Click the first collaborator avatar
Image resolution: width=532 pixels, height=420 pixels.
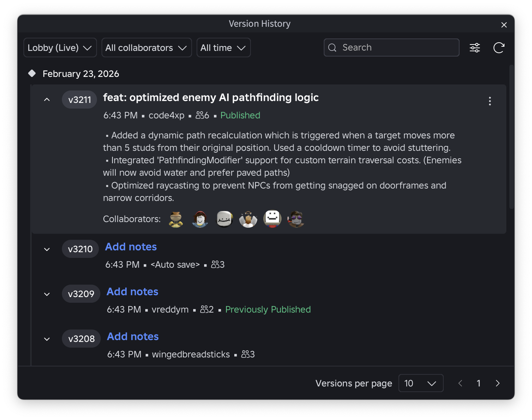pos(176,219)
